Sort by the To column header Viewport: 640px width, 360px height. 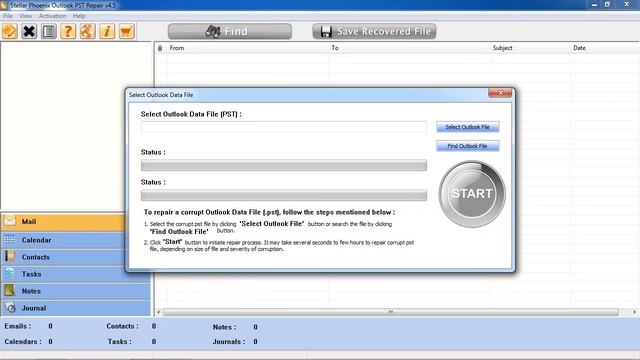point(409,48)
